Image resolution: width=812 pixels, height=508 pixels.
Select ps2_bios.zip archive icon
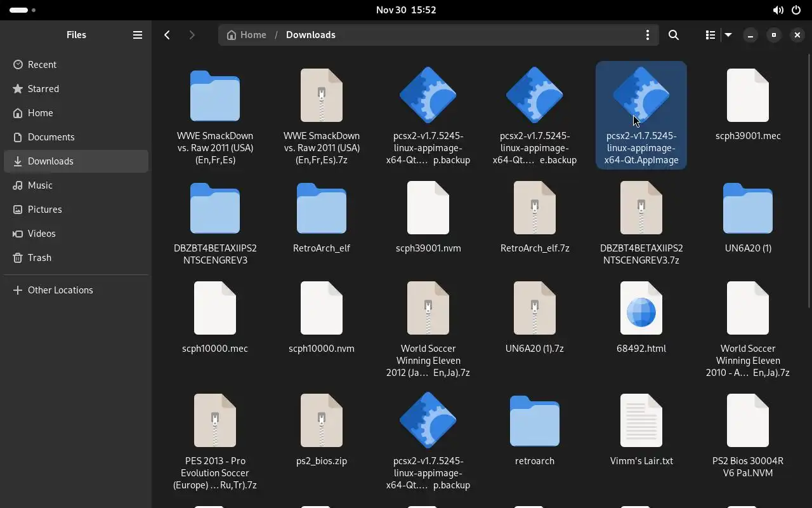(322, 420)
